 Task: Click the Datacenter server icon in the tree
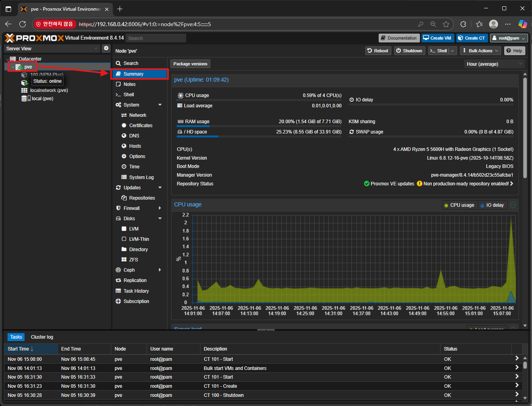point(13,59)
